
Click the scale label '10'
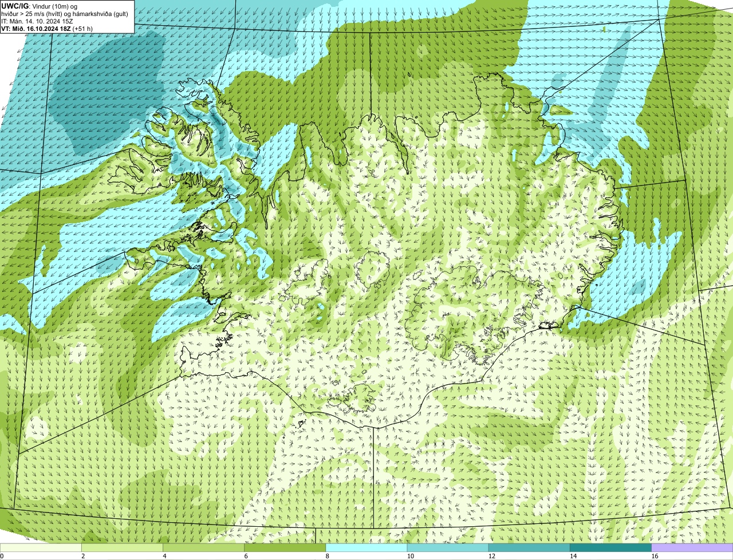(x=410, y=556)
